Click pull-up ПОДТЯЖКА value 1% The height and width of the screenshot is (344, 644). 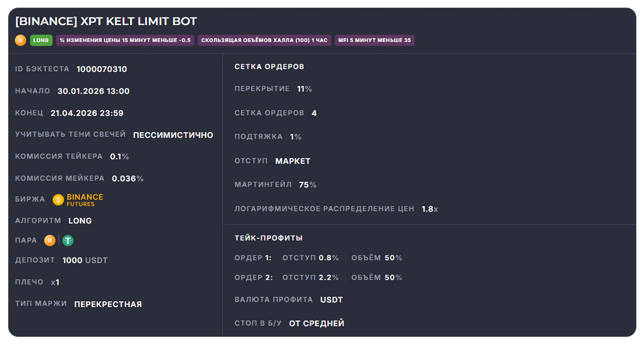tap(296, 137)
